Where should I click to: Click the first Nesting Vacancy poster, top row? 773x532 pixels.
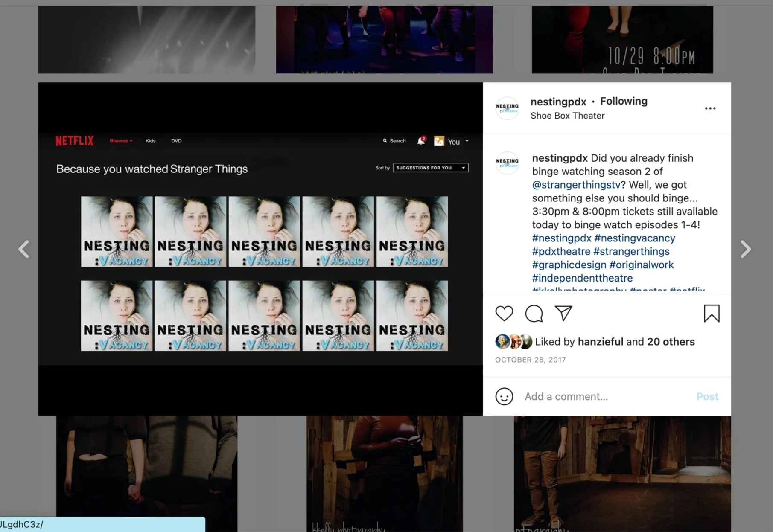point(117,232)
